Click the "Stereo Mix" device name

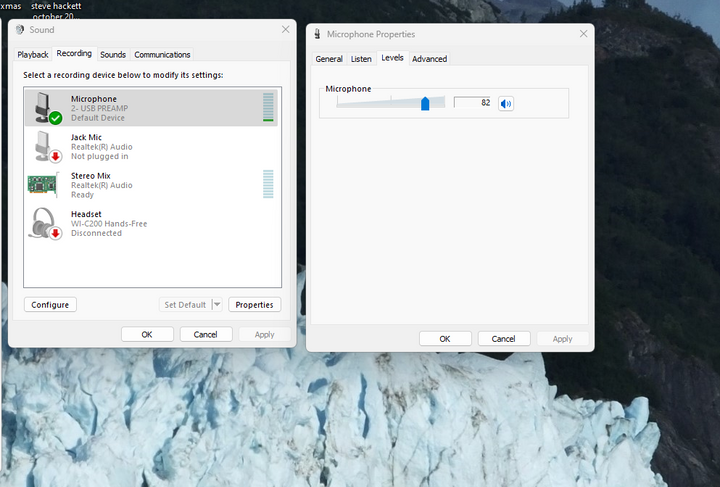91,176
